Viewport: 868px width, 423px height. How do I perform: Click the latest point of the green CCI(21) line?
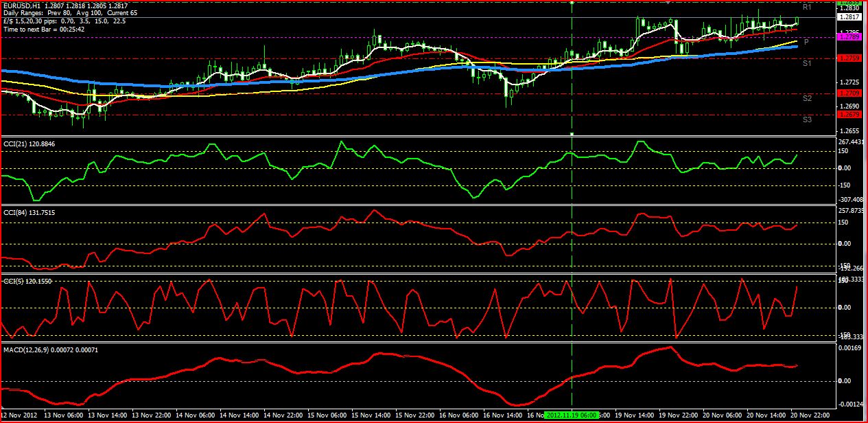click(x=797, y=155)
